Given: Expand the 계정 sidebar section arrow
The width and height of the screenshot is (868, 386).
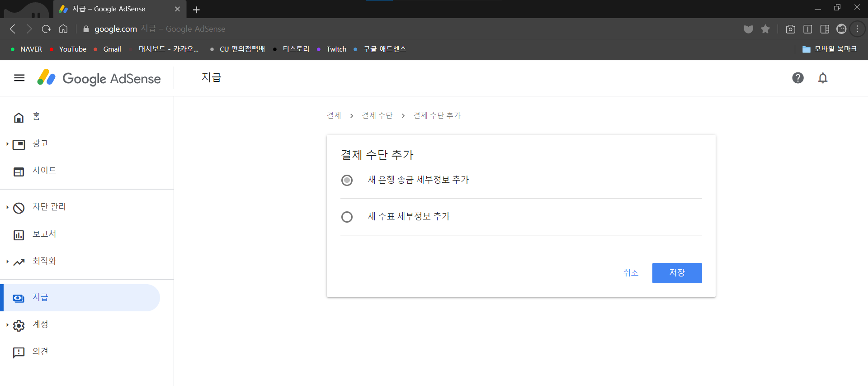Looking at the screenshot, I should [x=7, y=325].
